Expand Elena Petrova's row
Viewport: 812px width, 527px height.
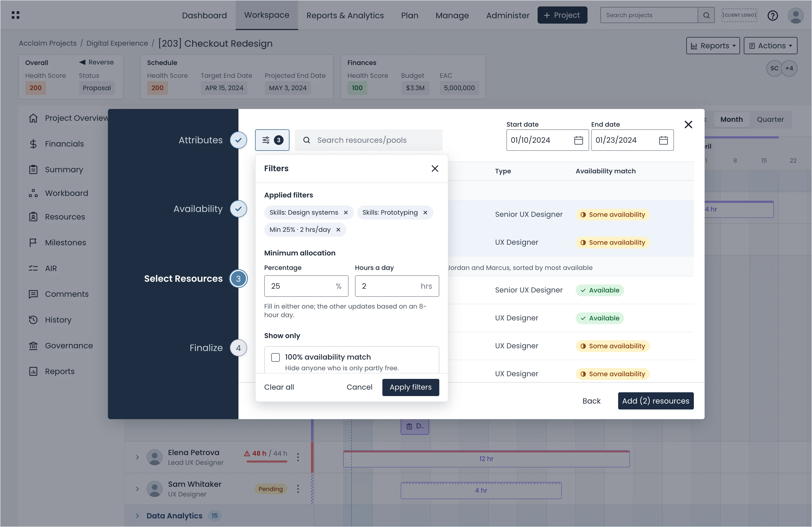pyautogui.click(x=137, y=457)
